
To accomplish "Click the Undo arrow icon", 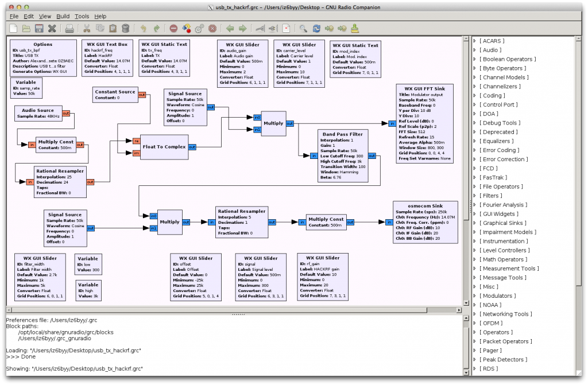I will (142, 28).
